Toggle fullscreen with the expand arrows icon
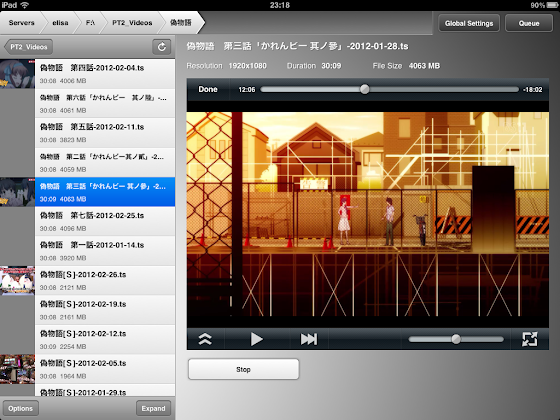The height and width of the screenshot is (420, 560). point(529,339)
